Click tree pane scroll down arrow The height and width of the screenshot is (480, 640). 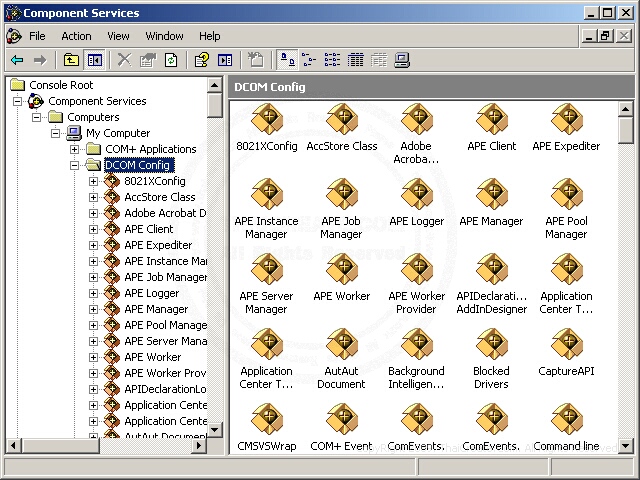(x=215, y=429)
